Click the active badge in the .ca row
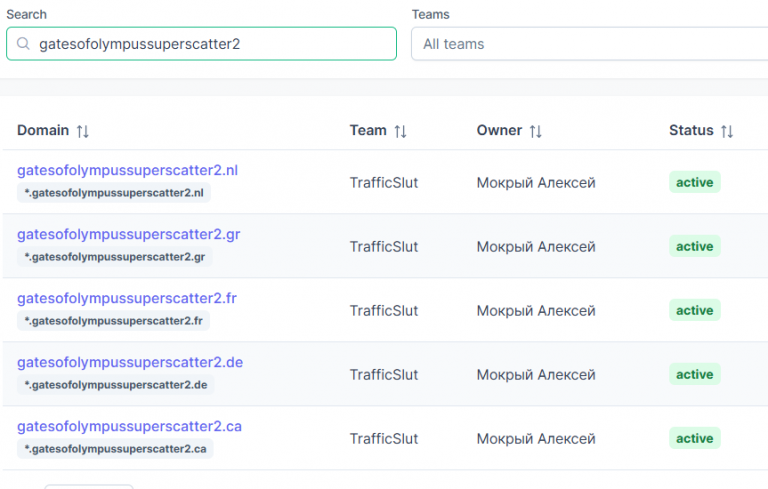 (x=695, y=438)
